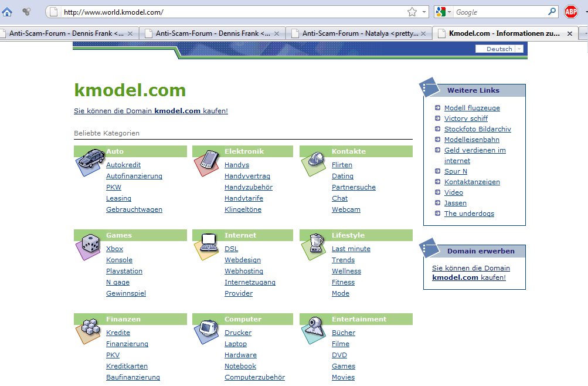Screen dimensions: 588x386
Task: Click the dice icon beside Games category
Action: (89, 246)
